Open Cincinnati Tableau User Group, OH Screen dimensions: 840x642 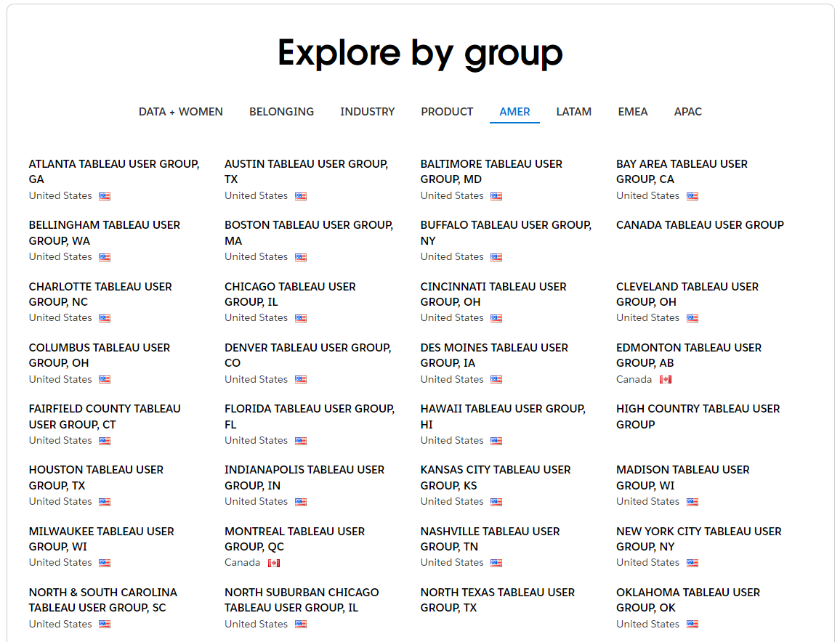coord(493,294)
